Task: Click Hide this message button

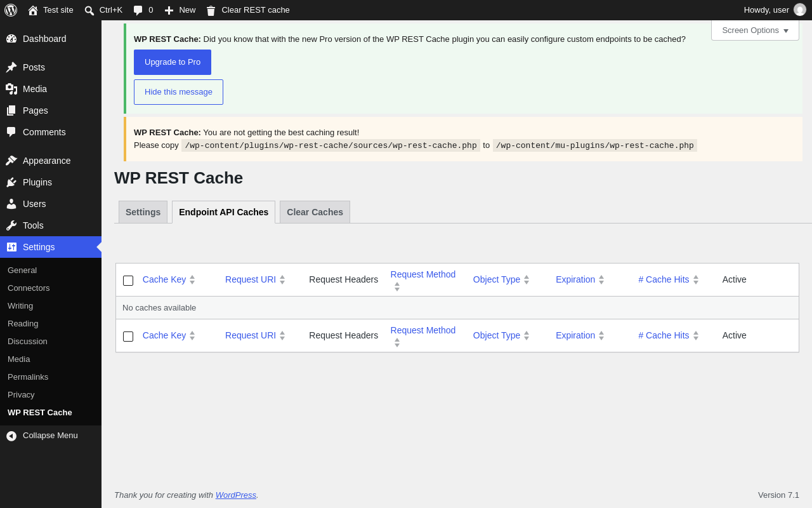Action: 178,92
